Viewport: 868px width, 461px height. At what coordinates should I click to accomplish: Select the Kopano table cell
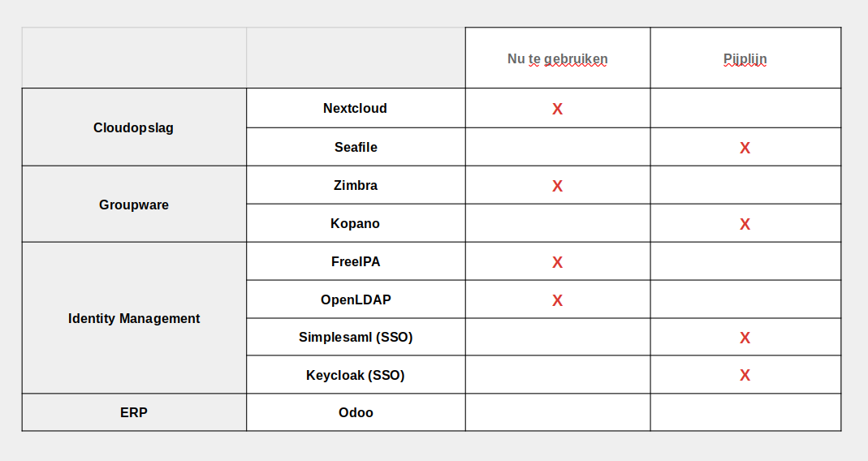point(355,223)
